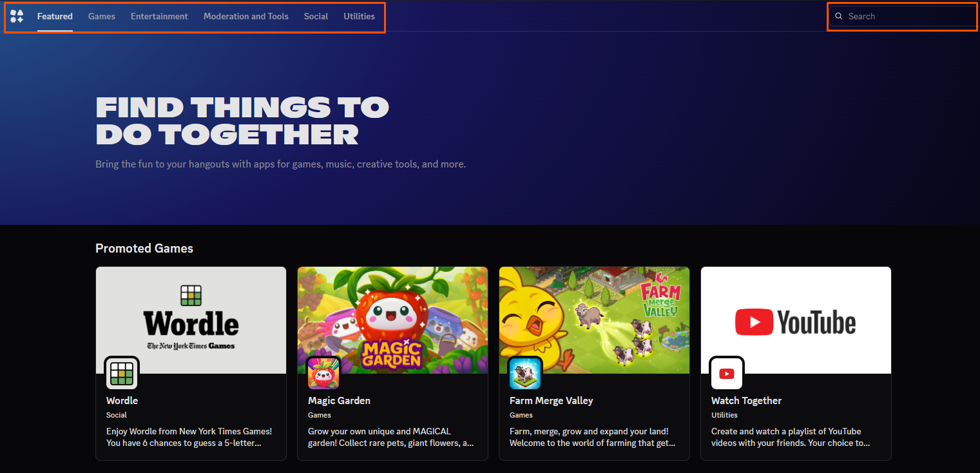980x473 pixels.
Task: Open the YouTube banner image
Action: 796,320
